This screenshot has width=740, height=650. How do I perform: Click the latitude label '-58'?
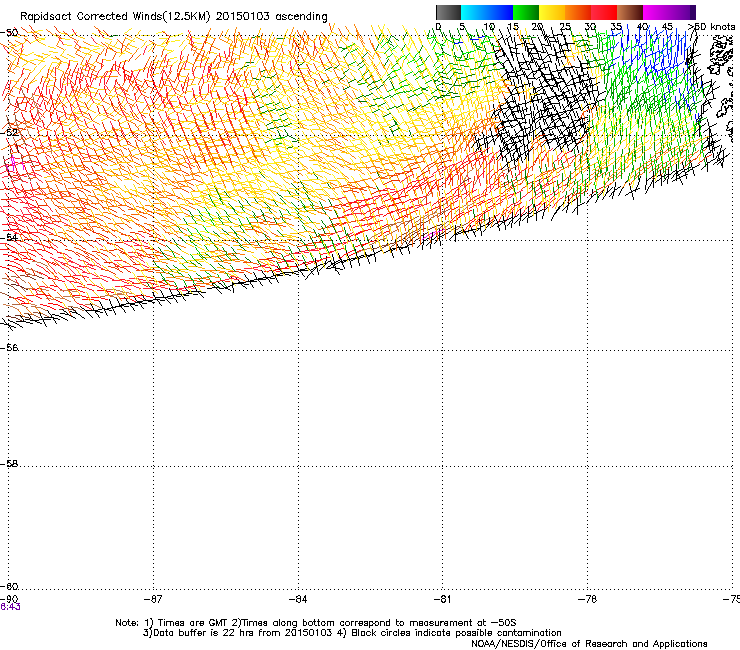[9, 464]
